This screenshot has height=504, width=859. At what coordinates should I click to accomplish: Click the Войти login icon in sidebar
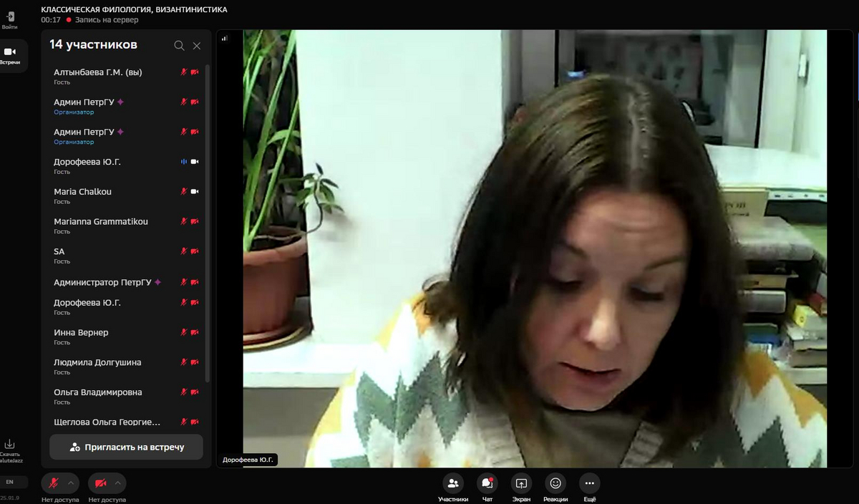pyautogui.click(x=10, y=18)
